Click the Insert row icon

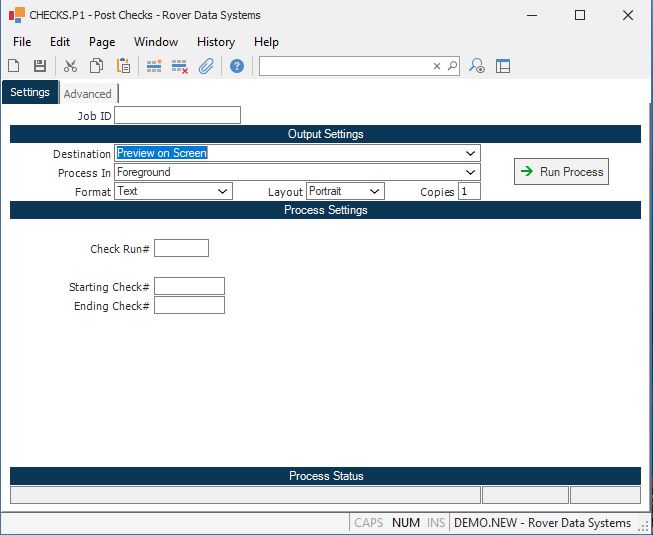(x=154, y=66)
